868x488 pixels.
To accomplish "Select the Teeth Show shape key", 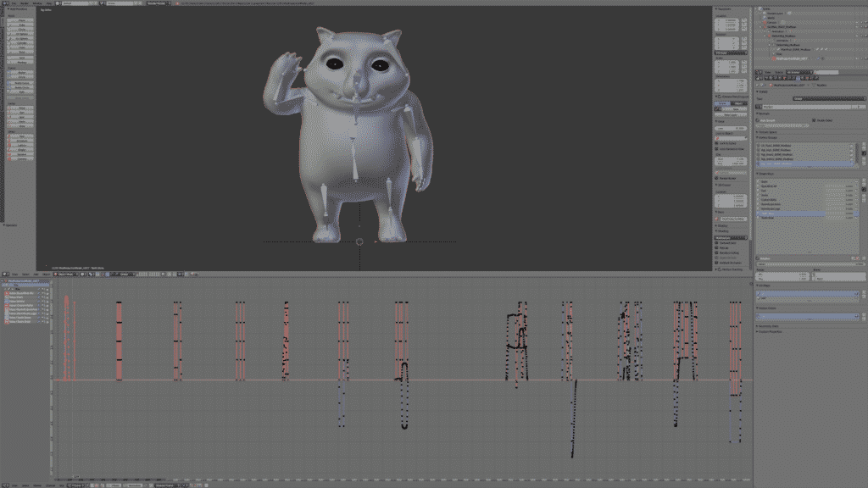I will point(807,213).
